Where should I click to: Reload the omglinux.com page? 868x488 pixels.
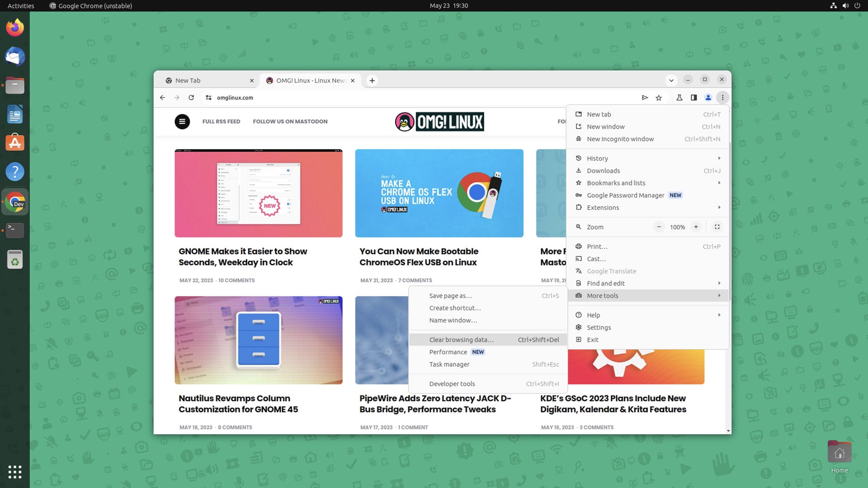[x=191, y=98]
